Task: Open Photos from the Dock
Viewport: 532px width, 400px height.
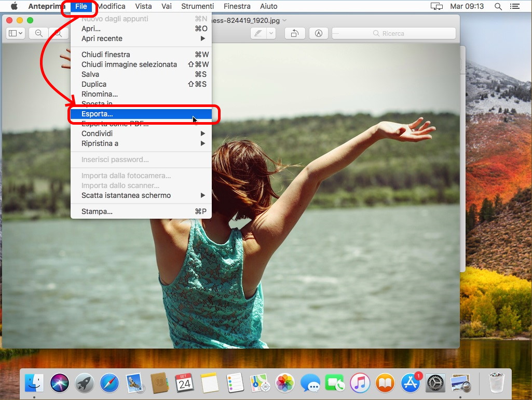Action: [x=284, y=383]
